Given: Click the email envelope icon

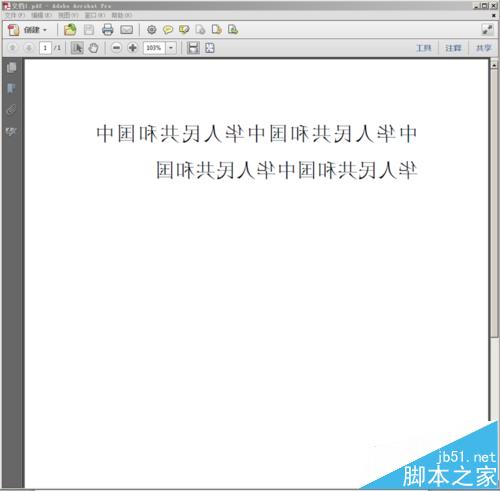Looking at the screenshot, I should point(126,30).
